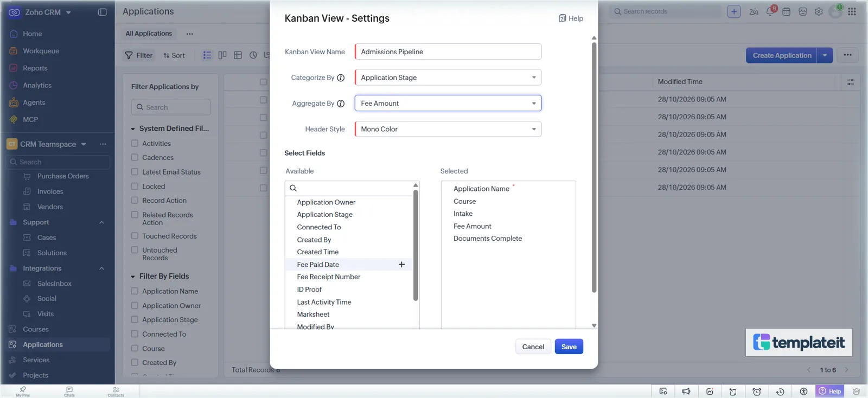
Task: Open settings gear icon in top bar
Action: click(x=819, y=11)
